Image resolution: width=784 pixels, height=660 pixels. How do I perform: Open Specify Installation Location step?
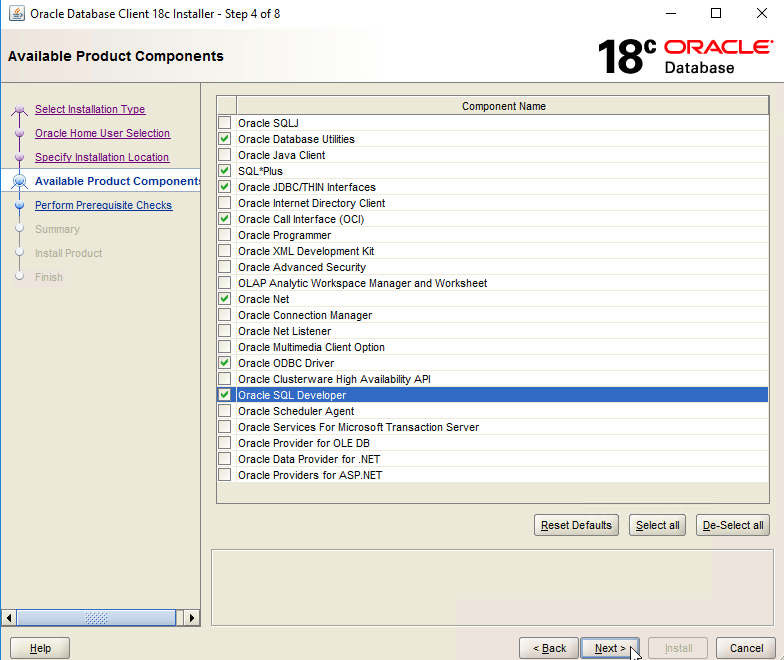click(x=102, y=157)
